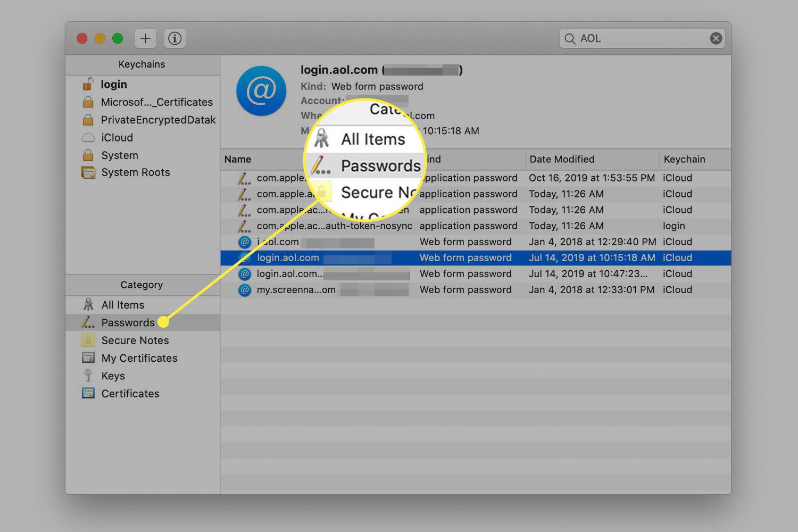The image size is (798, 532).
Task: Select the i.aol.com web form password row
Action: point(476,242)
